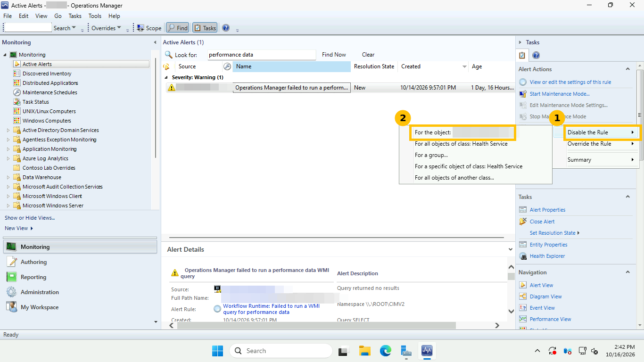Open Operations Manager icon on taskbar
Screen dimensions: 644x362
click(x=427, y=351)
